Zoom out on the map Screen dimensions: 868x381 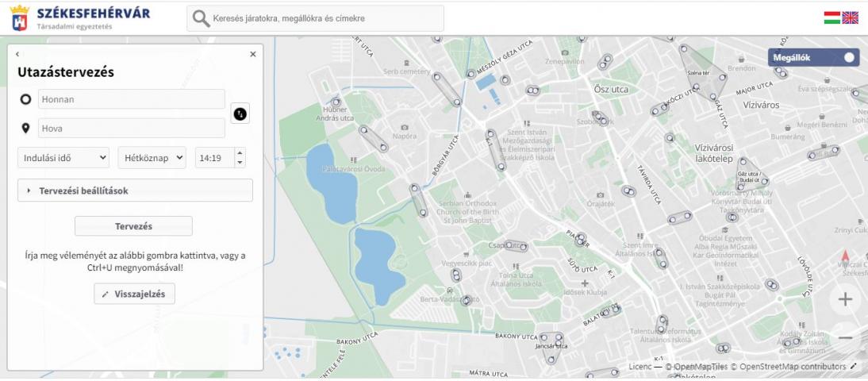(845, 337)
